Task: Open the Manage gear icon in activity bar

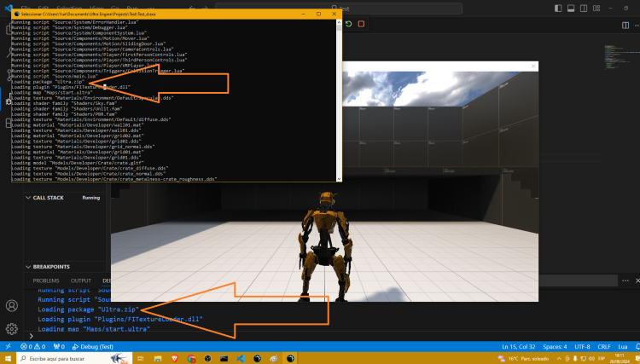Action: (x=12, y=328)
